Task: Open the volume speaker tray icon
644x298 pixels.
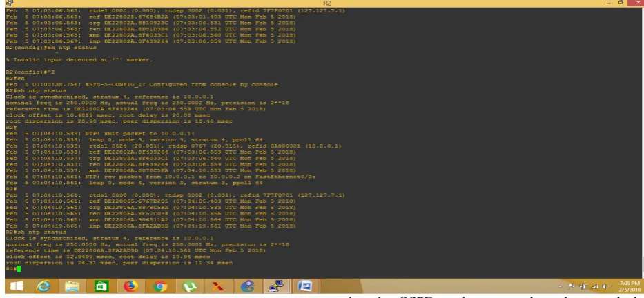Action: [606, 286]
